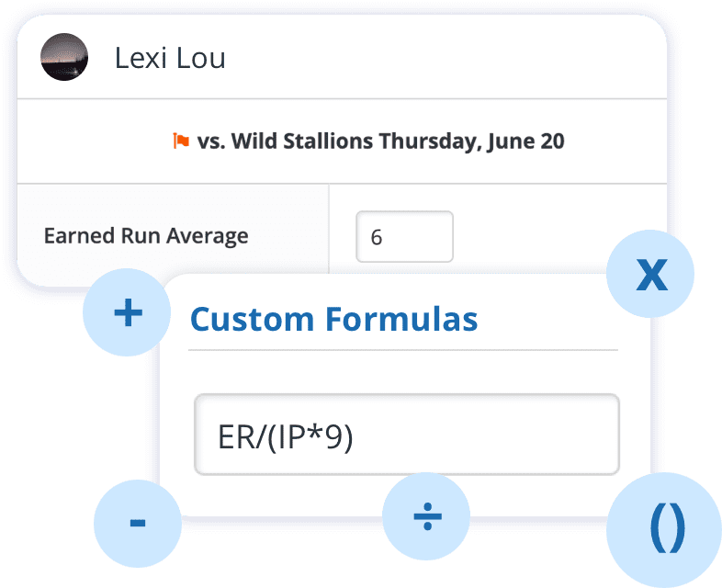Viewport: 722px width, 588px height.
Task: Click the multiply X operator bubble
Action: [x=650, y=274]
